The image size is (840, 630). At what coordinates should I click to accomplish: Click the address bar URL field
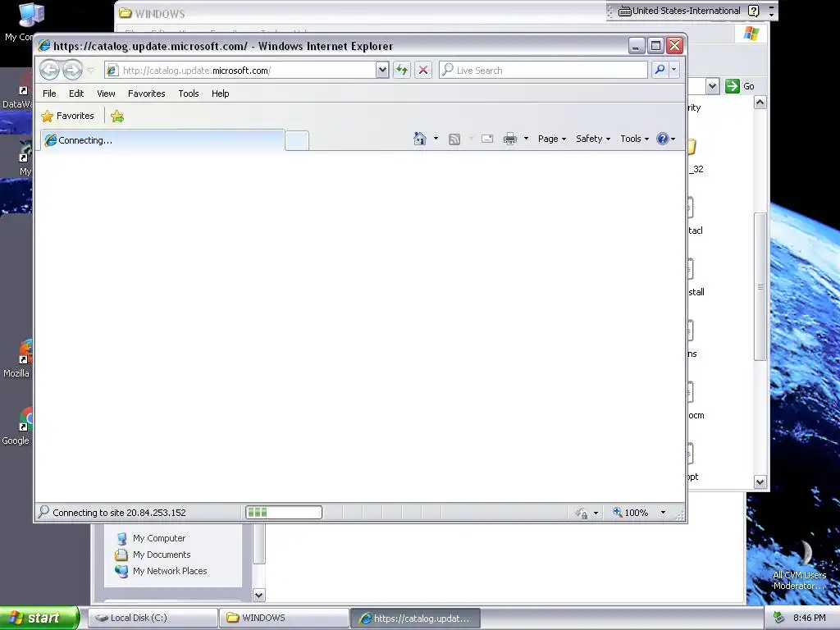point(240,71)
